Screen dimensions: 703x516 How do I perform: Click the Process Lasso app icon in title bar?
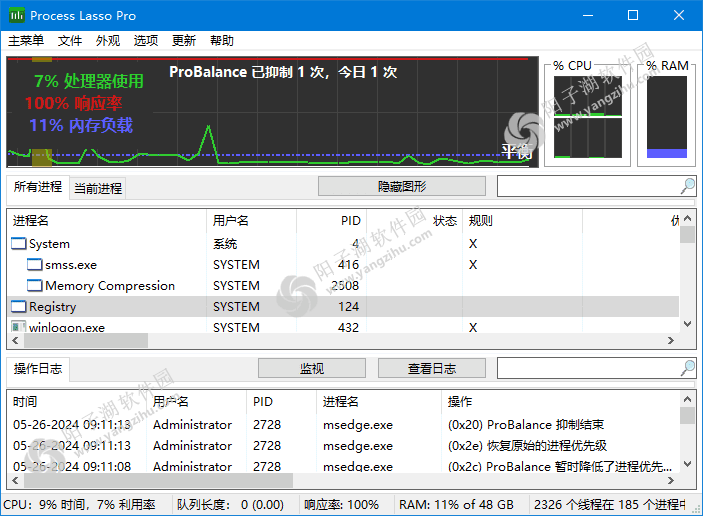[17, 15]
